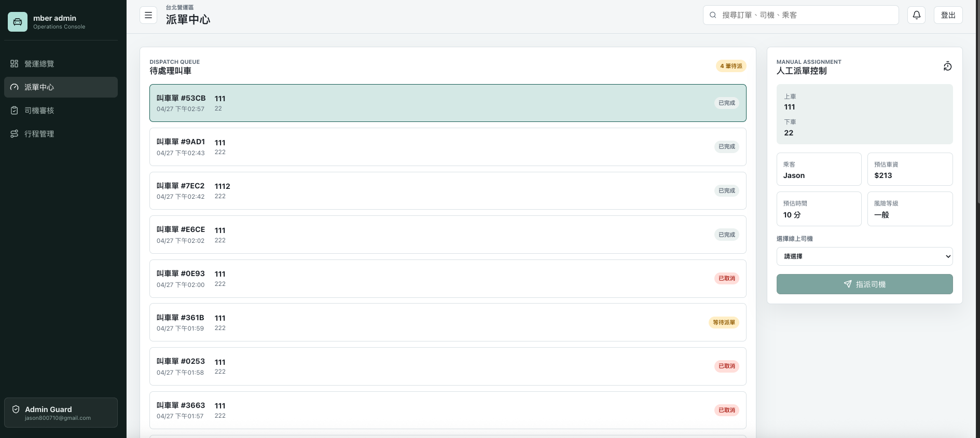980x438 pixels.
Task: Go to 營運總覽 sidebar item
Action: pos(61,64)
